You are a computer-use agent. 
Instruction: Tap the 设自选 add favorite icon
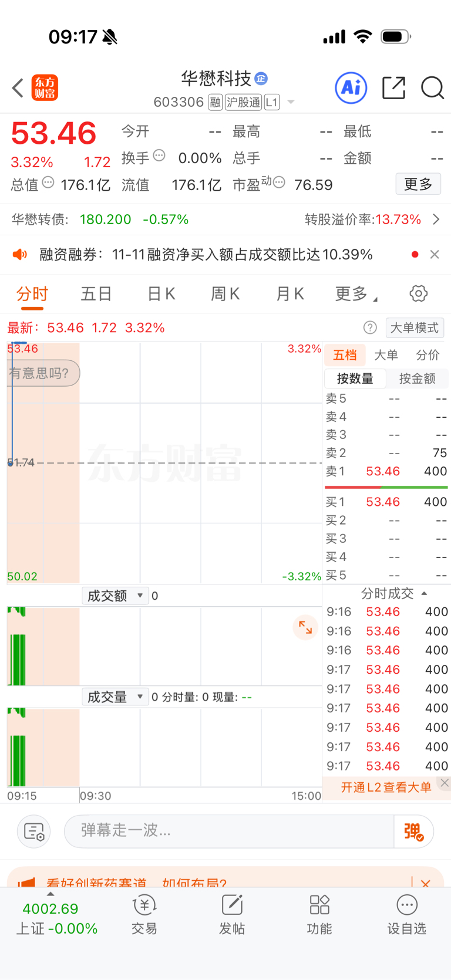point(406,914)
